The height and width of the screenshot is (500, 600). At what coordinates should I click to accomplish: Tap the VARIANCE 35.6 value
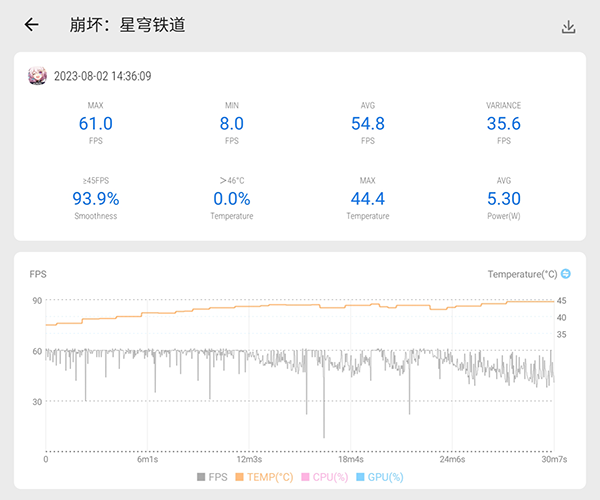(503, 124)
